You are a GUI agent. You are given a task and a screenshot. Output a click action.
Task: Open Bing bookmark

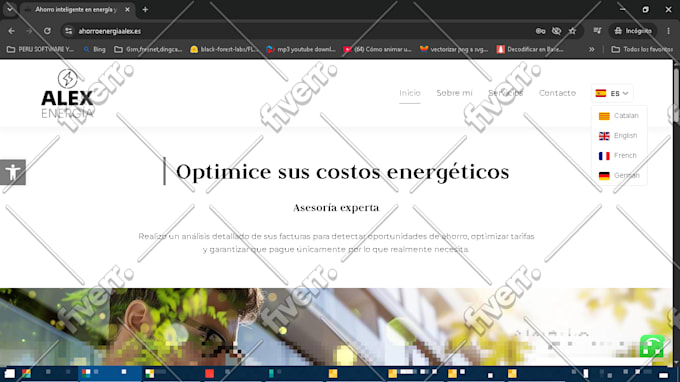coord(95,49)
